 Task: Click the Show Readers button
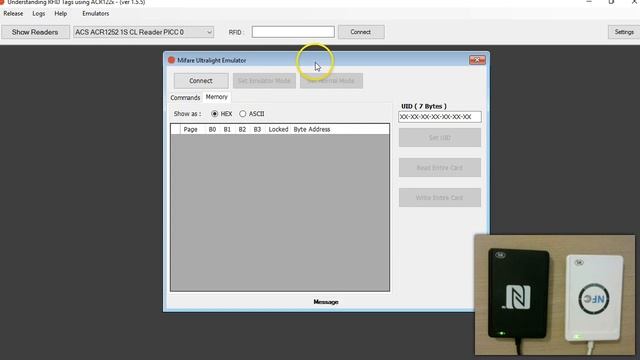35,32
